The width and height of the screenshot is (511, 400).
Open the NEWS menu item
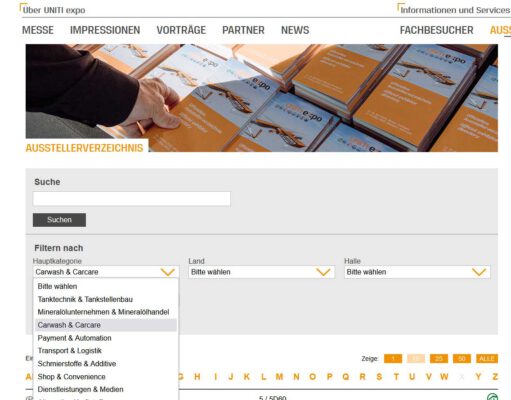coord(295,30)
